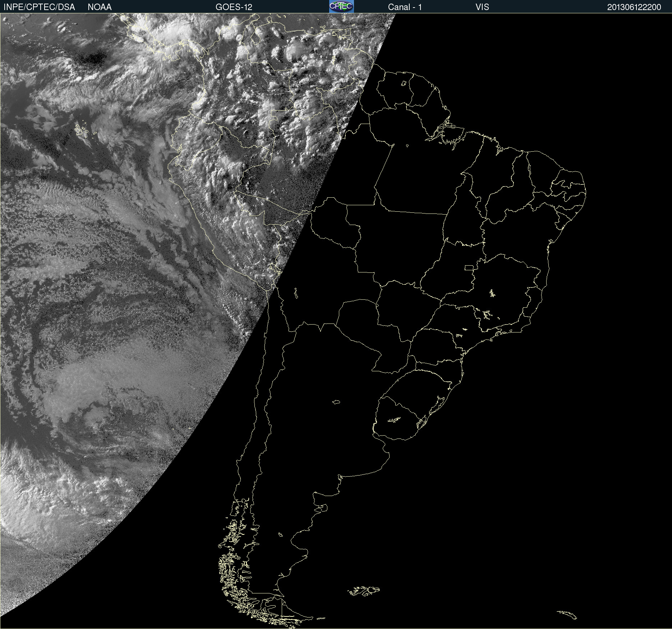Click the NOAA label in header
This screenshot has width=672, height=629.
tap(100, 7)
